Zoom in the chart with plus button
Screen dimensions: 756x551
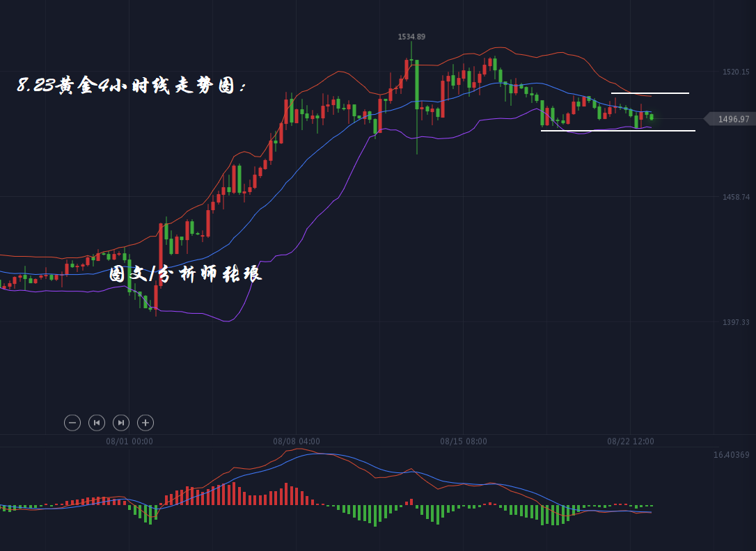point(145,422)
